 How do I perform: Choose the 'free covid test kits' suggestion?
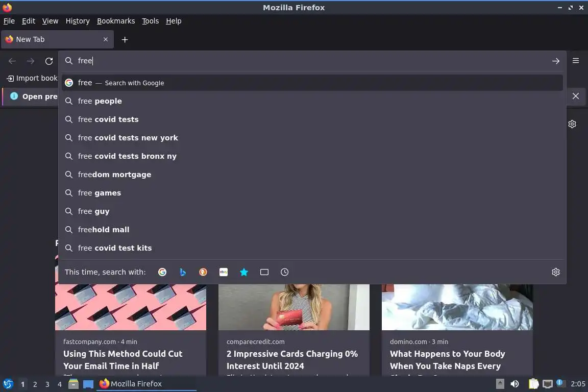point(312,248)
